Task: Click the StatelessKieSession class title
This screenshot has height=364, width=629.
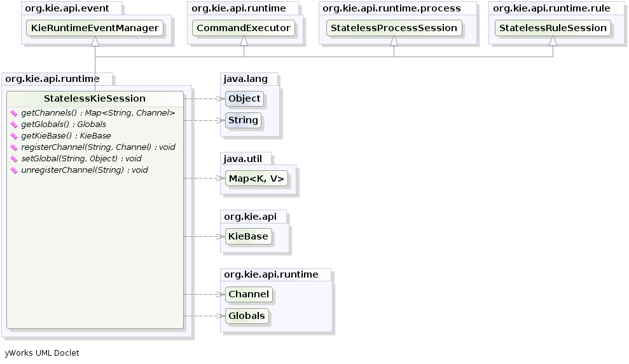Action: point(95,98)
